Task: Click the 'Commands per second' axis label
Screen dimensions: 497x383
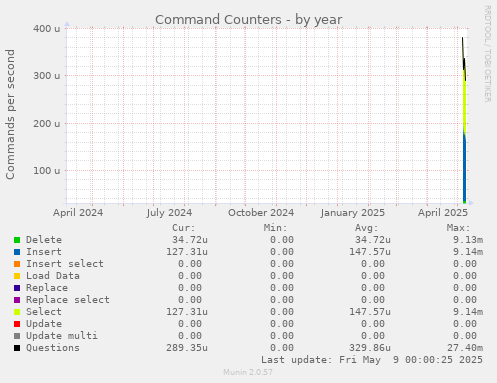Action: click(x=10, y=114)
